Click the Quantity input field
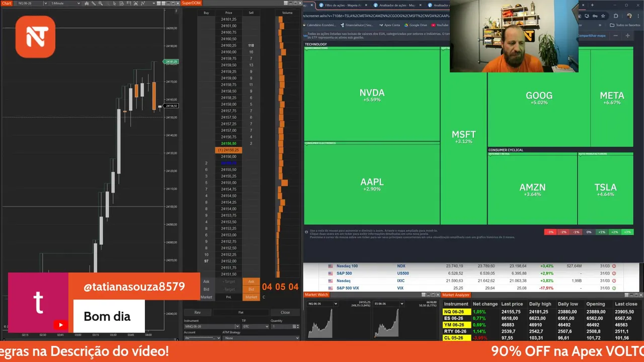The height and width of the screenshot is (362, 644). coord(282,326)
